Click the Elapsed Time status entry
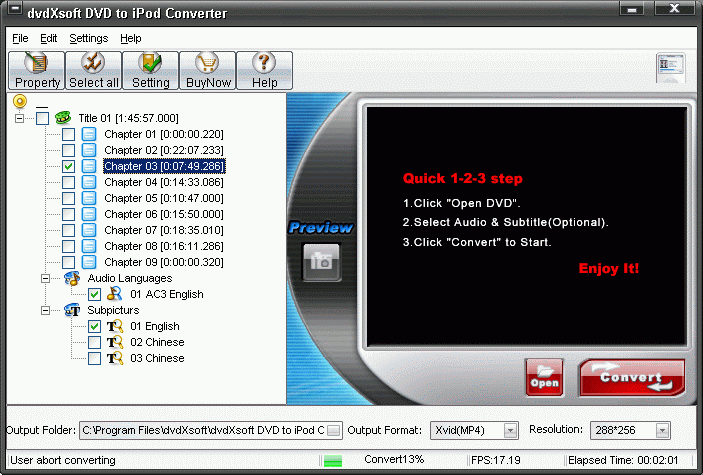This screenshot has height=475, width=703. click(623, 460)
